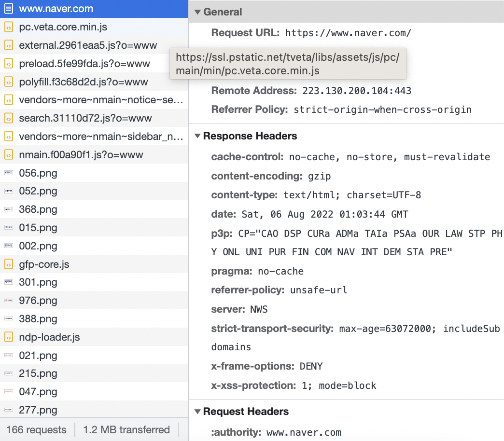Click the image thumbnail for 301.png

[x=9, y=282]
